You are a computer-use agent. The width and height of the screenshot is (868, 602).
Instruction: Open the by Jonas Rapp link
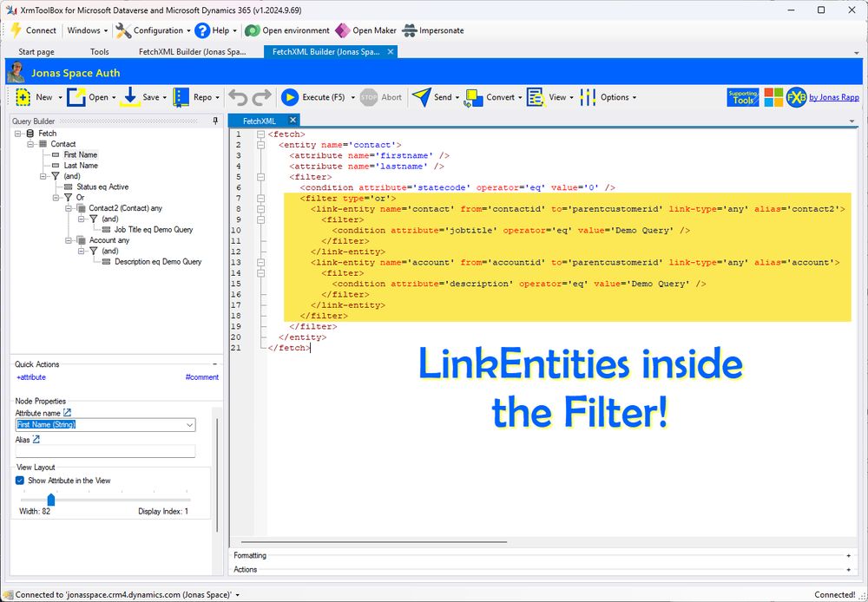tap(834, 97)
